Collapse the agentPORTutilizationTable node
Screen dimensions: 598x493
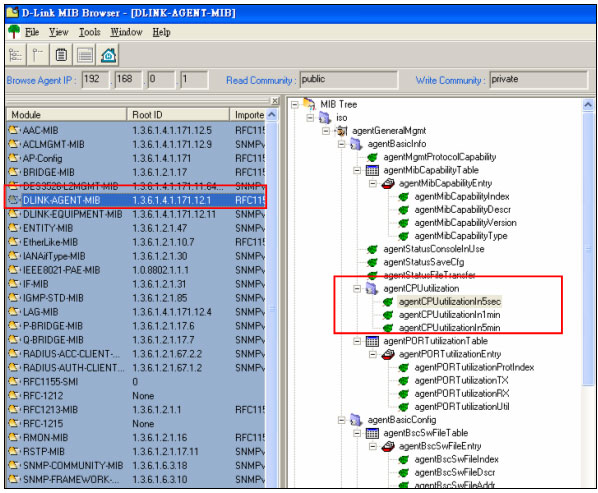click(357, 341)
